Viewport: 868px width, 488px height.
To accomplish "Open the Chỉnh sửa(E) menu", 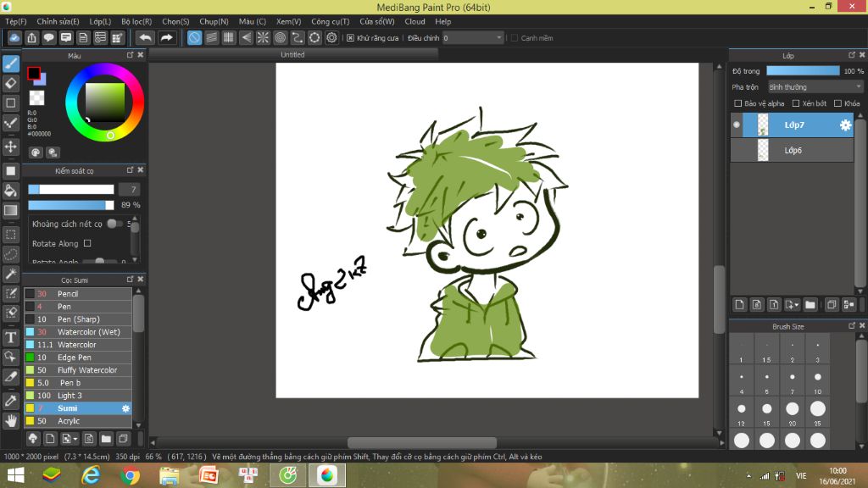I will click(x=58, y=21).
